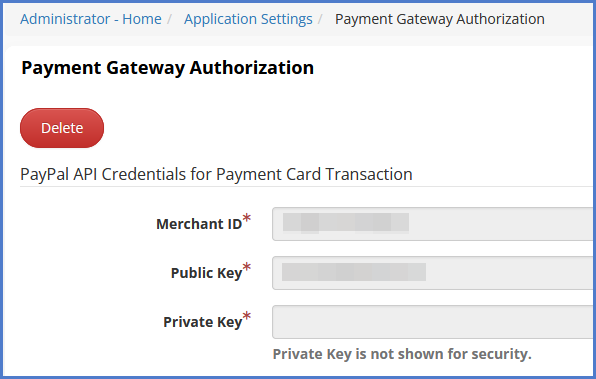Click the blurred Merchant ID value
The width and height of the screenshot is (596, 379).
[x=346, y=223]
